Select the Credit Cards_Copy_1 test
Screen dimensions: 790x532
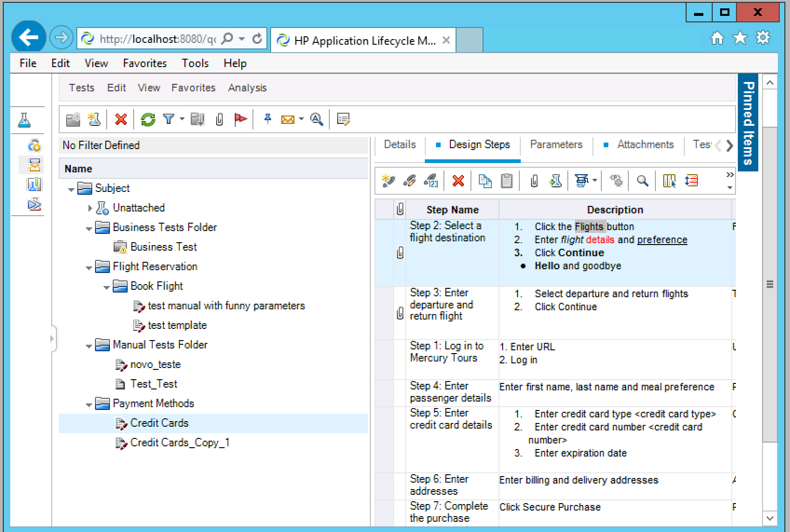(180, 443)
